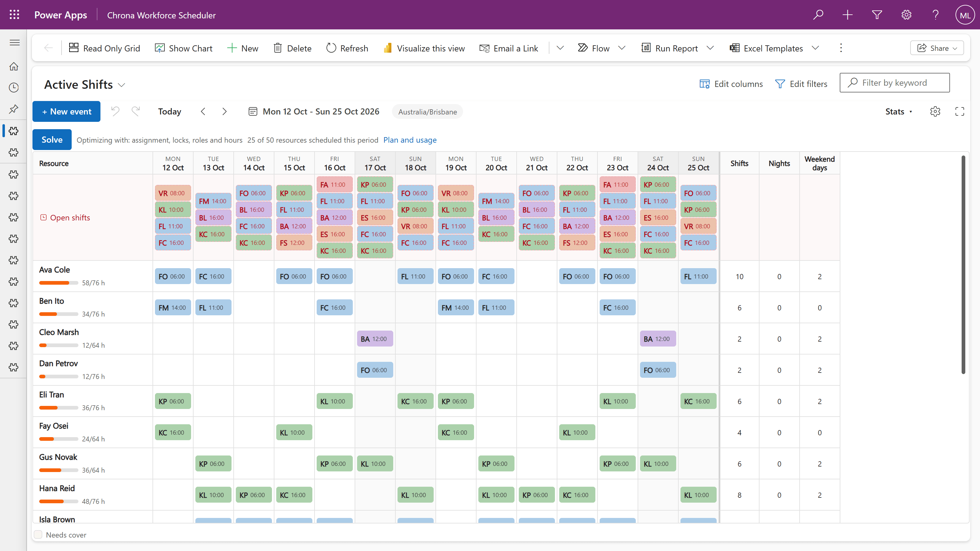Screen dimensions: 980x551
Task: Toggle the Needs cover checkbox
Action: click(x=38, y=535)
